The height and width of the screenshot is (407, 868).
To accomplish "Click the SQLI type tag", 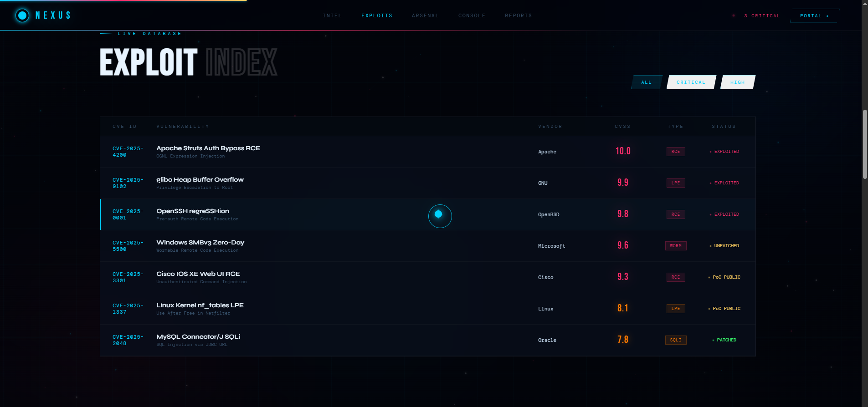I will (x=676, y=340).
